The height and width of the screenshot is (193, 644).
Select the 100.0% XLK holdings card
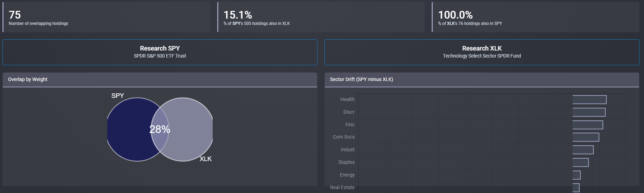coord(535,17)
